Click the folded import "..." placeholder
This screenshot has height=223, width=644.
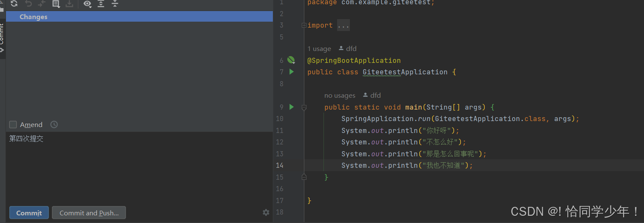343,25
